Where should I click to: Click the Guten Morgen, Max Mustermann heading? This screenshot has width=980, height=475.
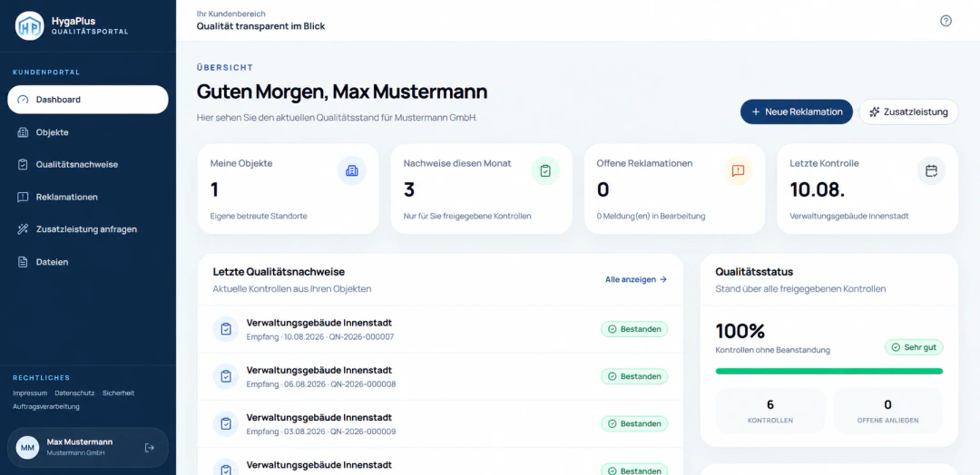click(342, 92)
